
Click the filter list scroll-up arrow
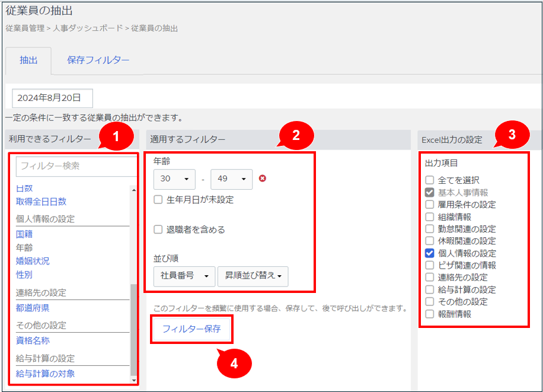[x=133, y=190]
